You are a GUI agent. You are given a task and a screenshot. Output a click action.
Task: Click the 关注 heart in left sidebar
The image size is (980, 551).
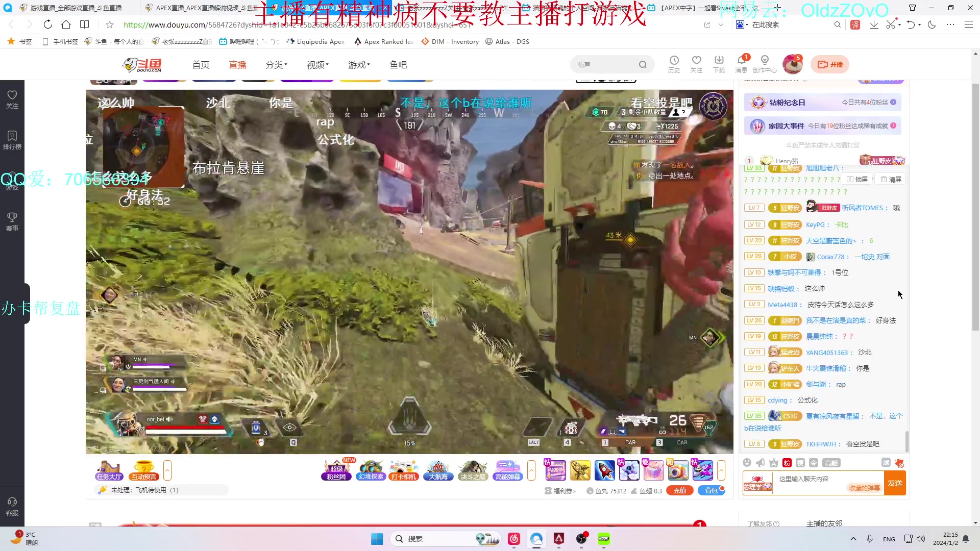12,99
